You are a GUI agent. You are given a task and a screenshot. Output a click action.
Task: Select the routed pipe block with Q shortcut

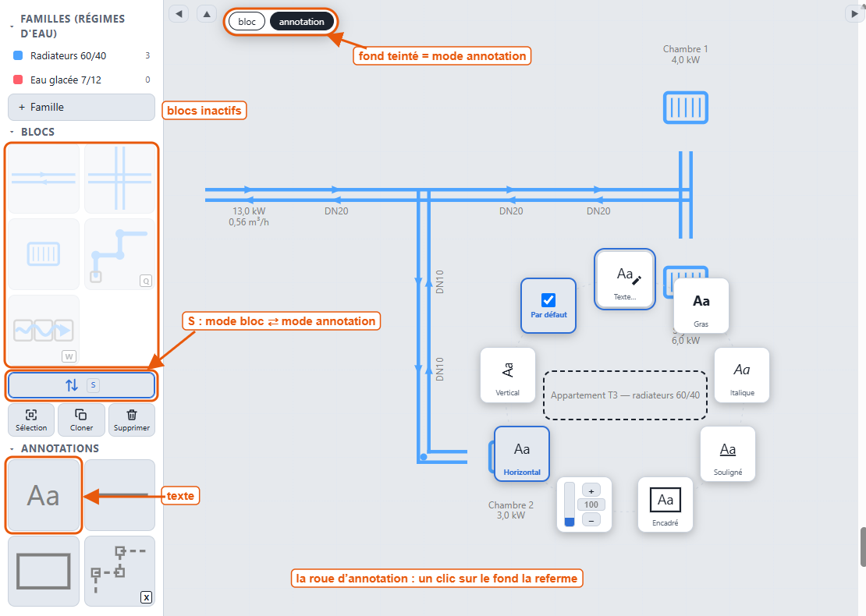tap(120, 254)
